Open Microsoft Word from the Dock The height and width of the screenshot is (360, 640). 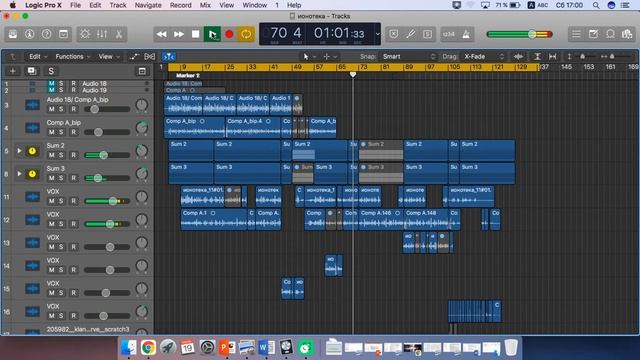267,347
